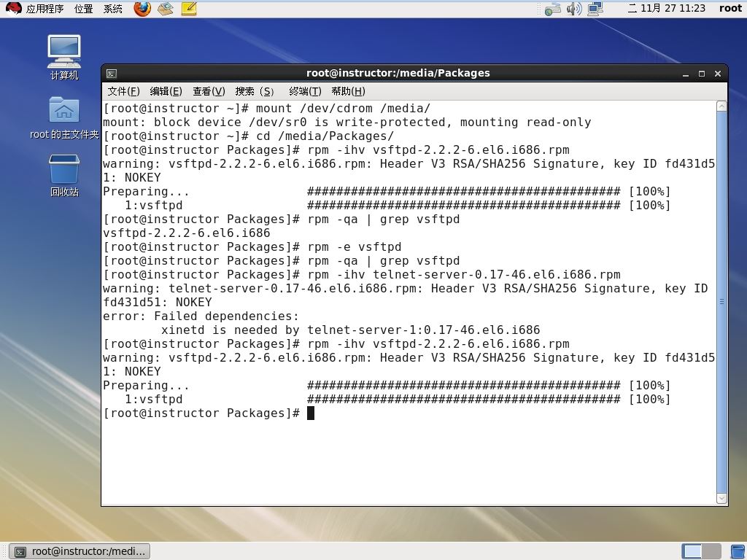Open the terminal 文件(F) menu
The image size is (747, 560).
tap(123, 91)
